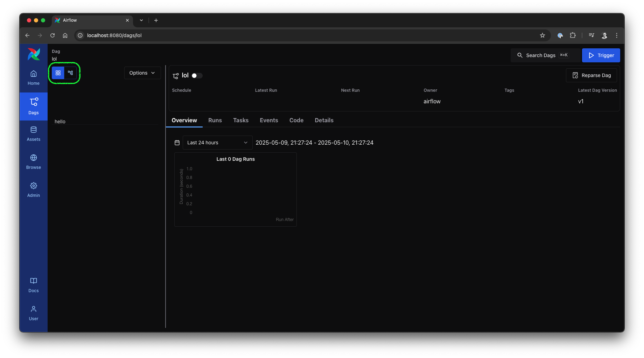Switch to graph view layout toggle
Viewport: 644px width, 358px height.
point(70,73)
